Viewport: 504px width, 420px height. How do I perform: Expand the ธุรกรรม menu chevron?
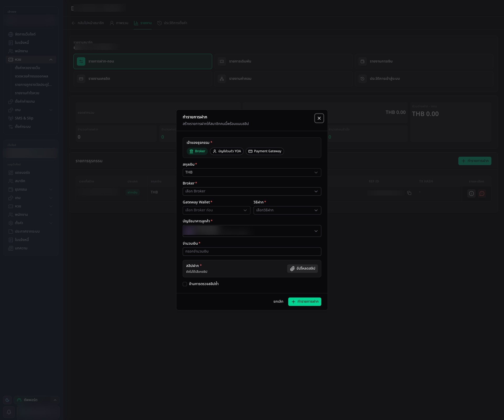pos(51,190)
